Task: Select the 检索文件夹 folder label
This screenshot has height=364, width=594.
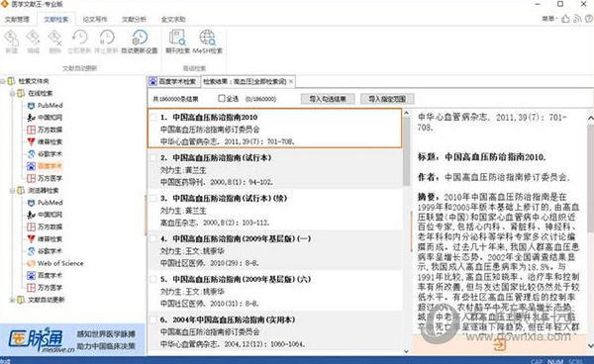Action: tap(34, 81)
